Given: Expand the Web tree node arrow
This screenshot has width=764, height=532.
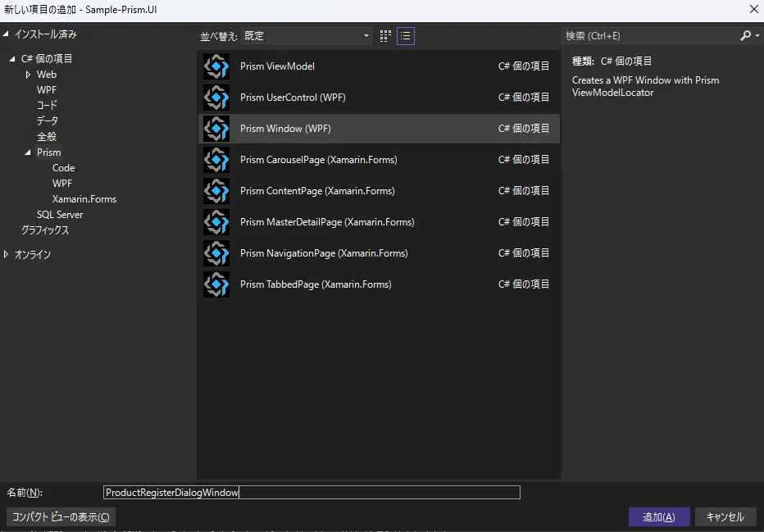Looking at the screenshot, I should pos(28,75).
